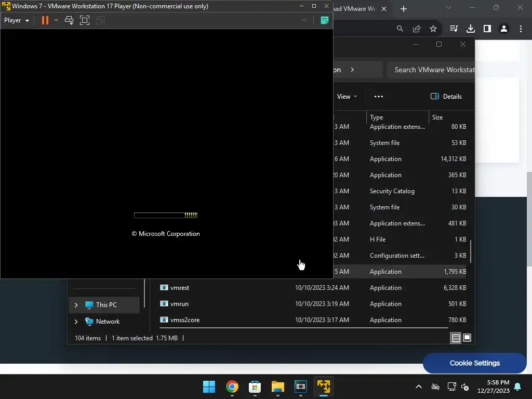Open File Explorer from the taskbar
Screen dimensions: 532x399
coord(278,387)
